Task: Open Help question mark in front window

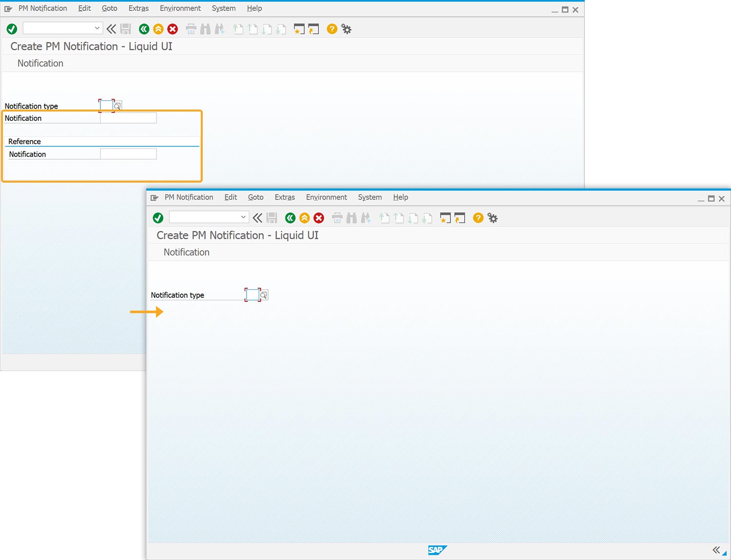Action: coord(478,218)
